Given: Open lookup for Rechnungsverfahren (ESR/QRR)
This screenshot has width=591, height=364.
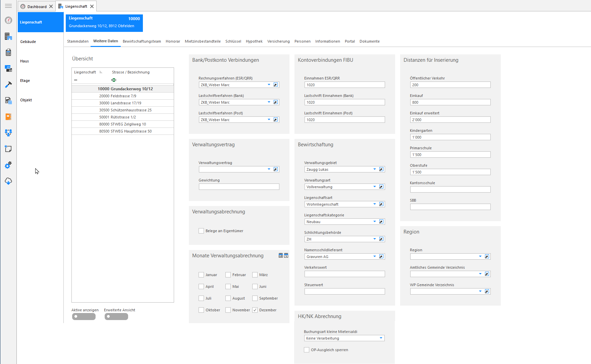Looking at the screenshot, I should tap(276, 85).
